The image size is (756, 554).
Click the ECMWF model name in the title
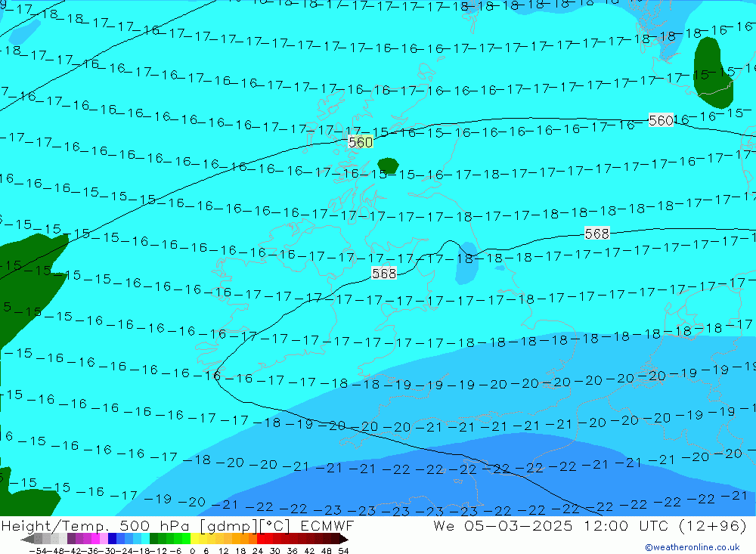327,526
